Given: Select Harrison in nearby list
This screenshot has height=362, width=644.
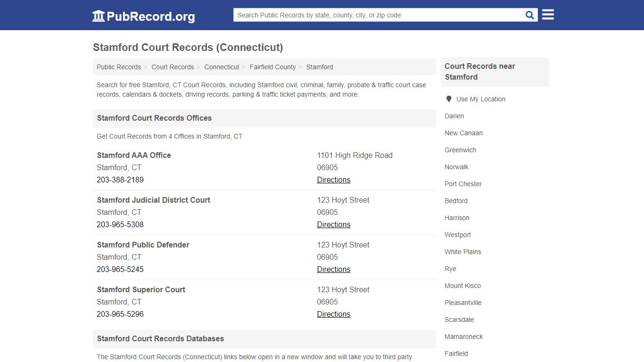Looking at the screenshot, I should [457, 218].
